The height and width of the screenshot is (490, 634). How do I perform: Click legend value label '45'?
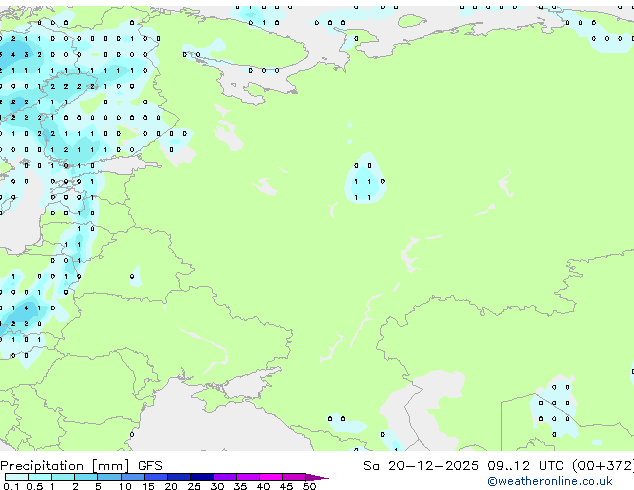286,486
